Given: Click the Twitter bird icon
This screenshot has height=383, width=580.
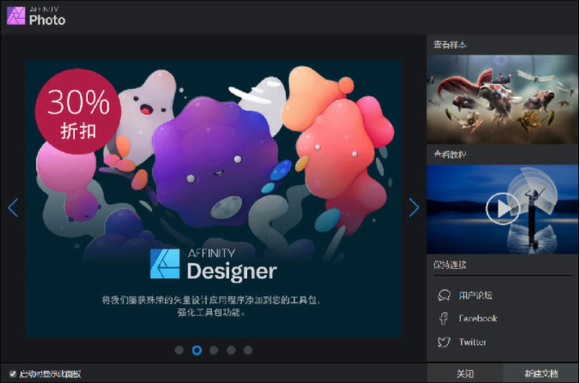Looking at the screenshot, I should [x=444, y=342].
